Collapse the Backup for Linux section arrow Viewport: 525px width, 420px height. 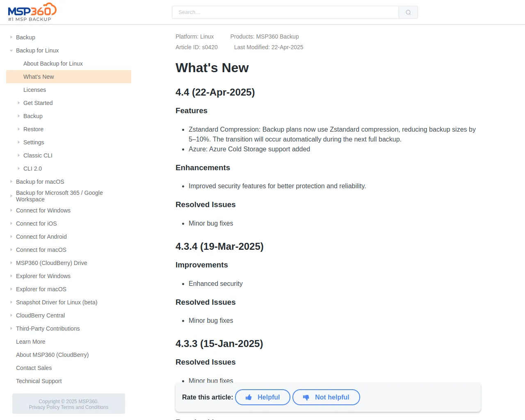[x=11, y=50]
